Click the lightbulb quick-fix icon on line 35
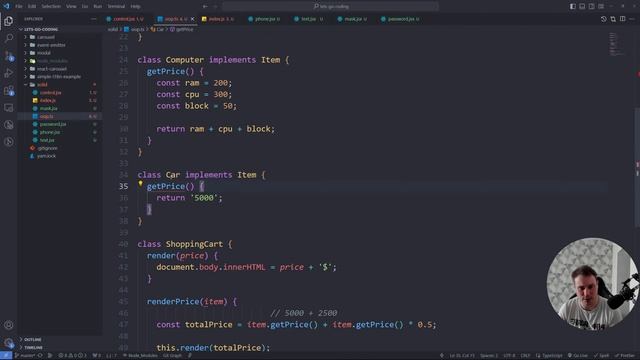 pyautogui.click(x=140, y=184)
